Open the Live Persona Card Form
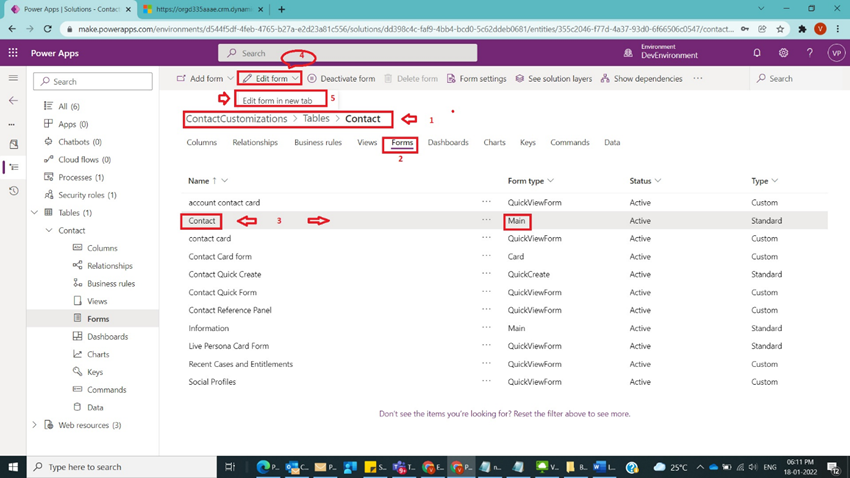850x478 pixels. 229,346
